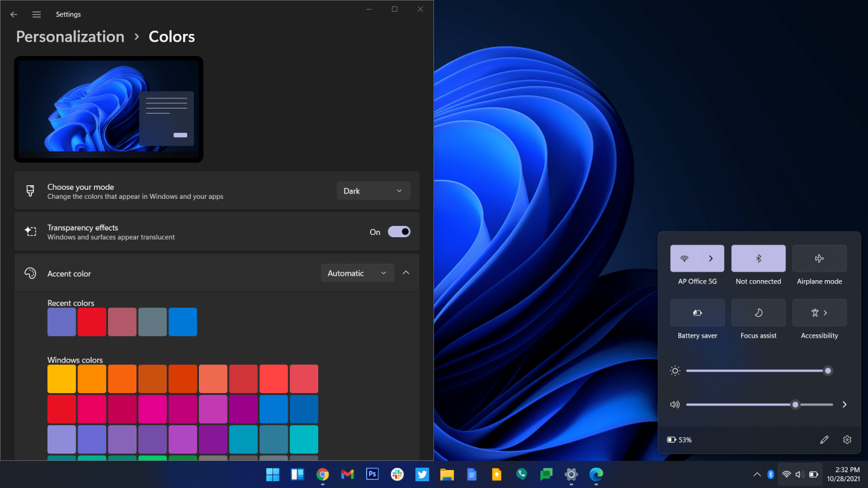This screenshot has height=488, width=868.
Task: Collapse the Accent color section chevron
Action: [x=406, y=272]
